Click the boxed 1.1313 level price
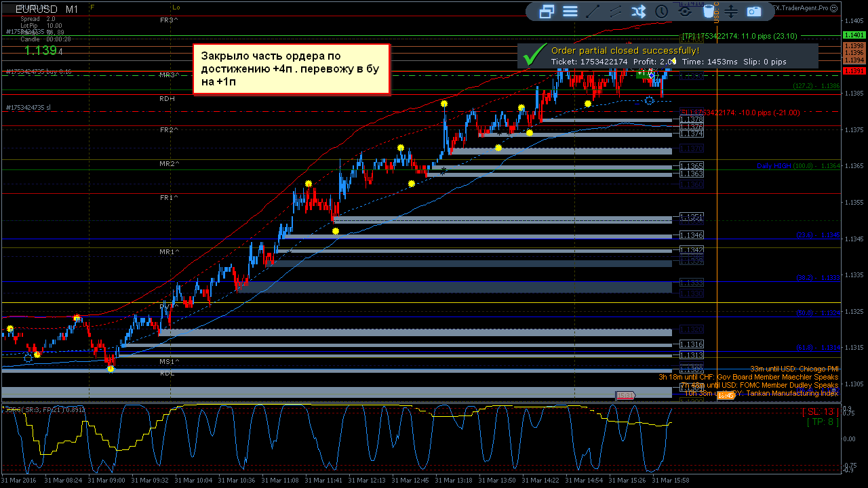Screen dimensions: 868x488 [692, 355]
